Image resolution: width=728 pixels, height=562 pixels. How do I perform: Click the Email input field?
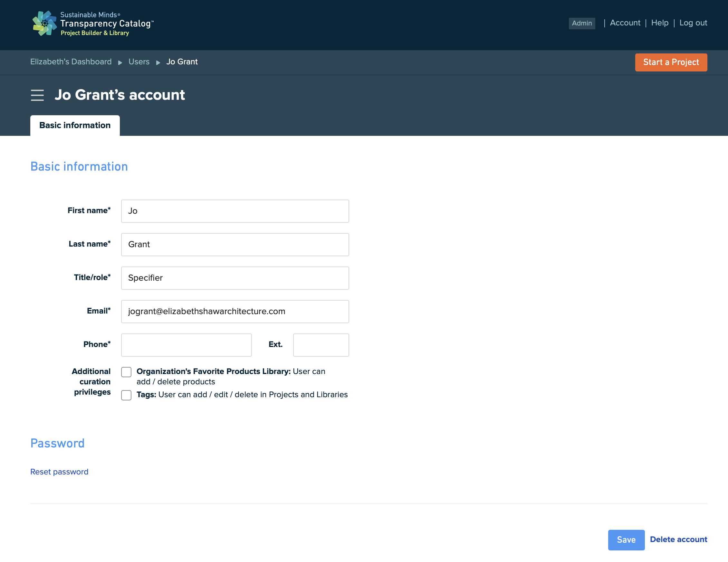tap(235, 311)
